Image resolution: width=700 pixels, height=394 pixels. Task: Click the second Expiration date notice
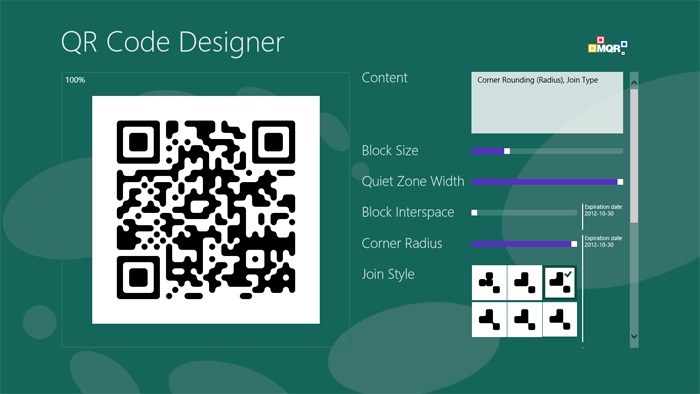[x=603, y=241]
